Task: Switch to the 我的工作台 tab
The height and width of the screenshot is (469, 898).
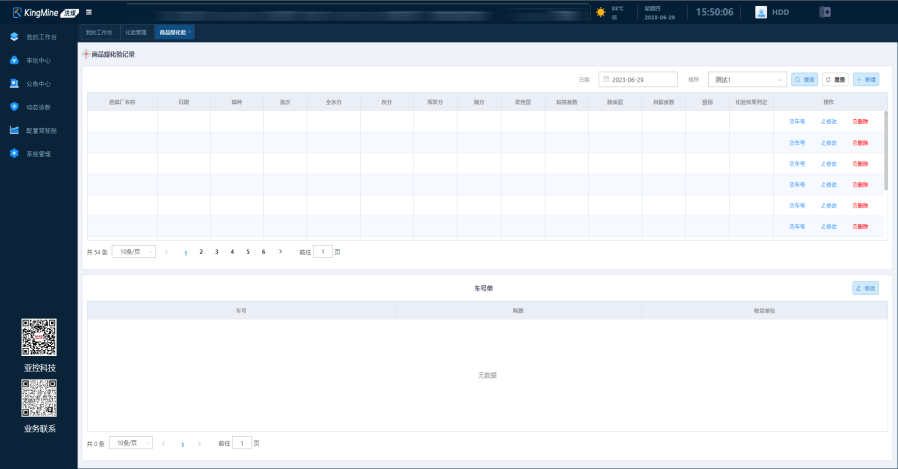Action: pyautogui.click(x=99, y=33)
